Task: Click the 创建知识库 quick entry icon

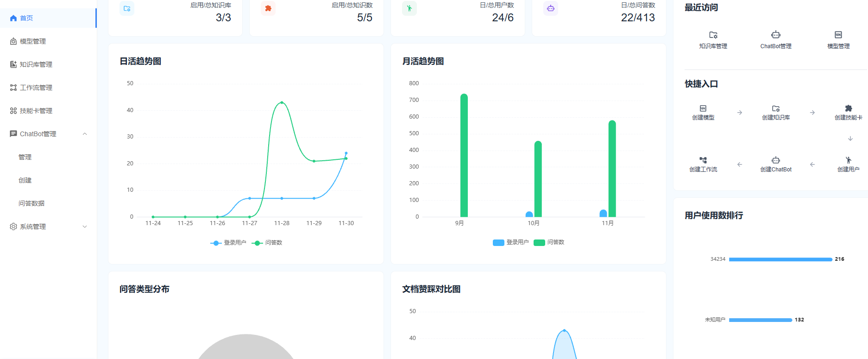Action: click(775, 108)
